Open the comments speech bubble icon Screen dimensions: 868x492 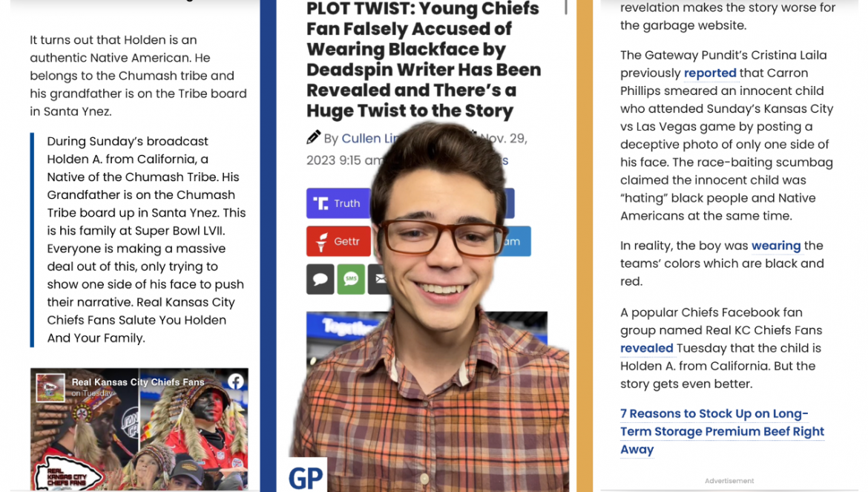click(x=320, y=279)
